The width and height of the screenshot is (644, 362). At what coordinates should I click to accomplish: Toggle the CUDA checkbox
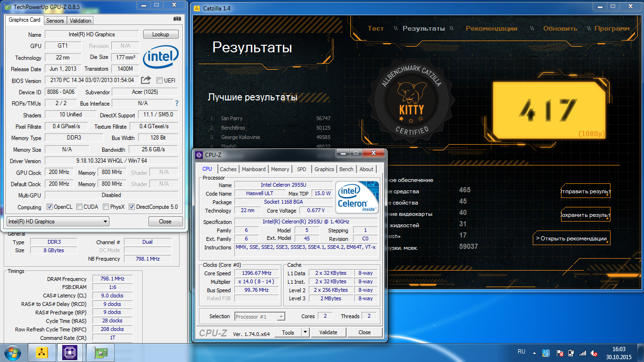click(x=79, y=207)
